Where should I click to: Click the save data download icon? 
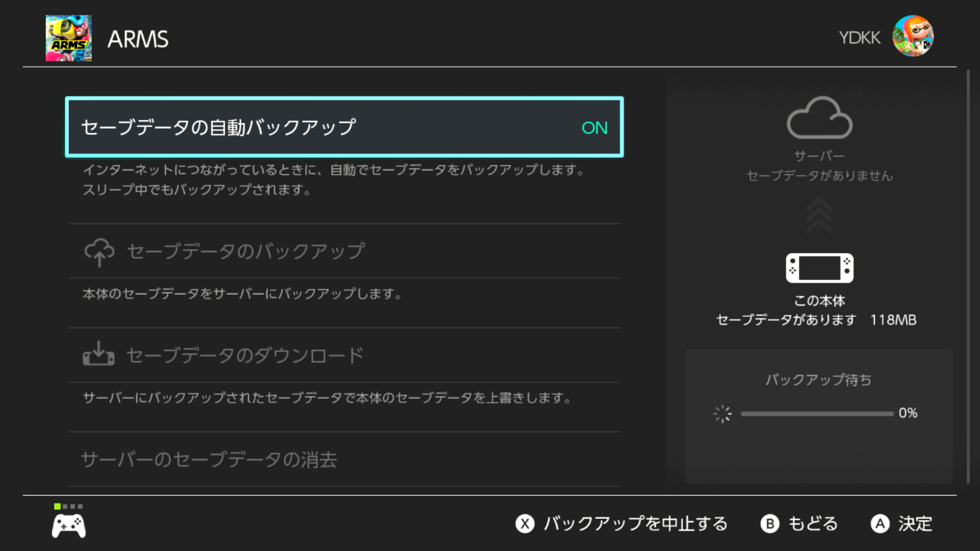[99, 354]
